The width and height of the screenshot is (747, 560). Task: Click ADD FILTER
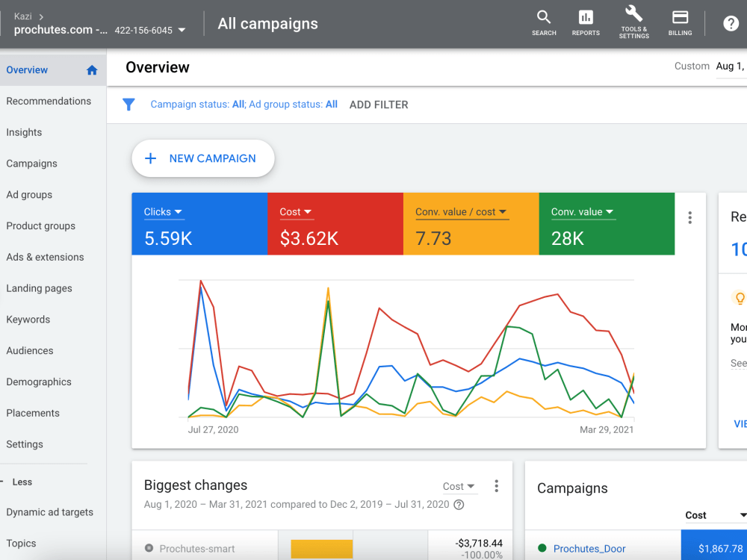click(x=379, y=105)
